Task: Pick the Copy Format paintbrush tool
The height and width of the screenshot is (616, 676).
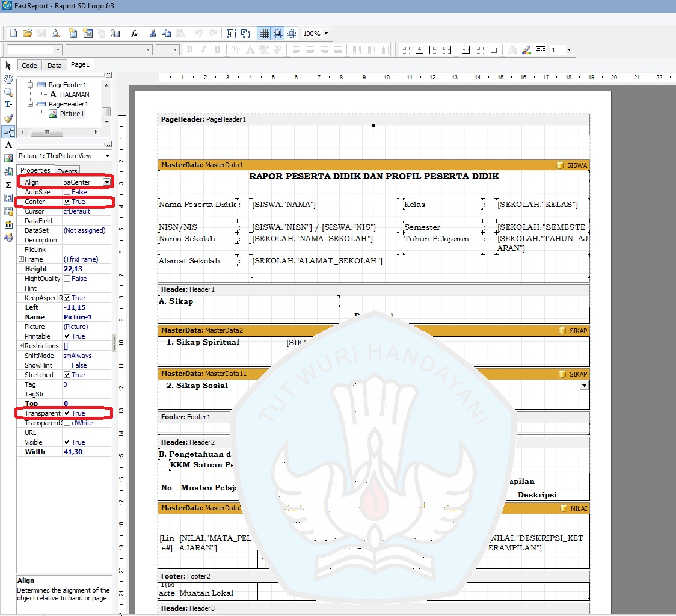Action: click(8, 119)
